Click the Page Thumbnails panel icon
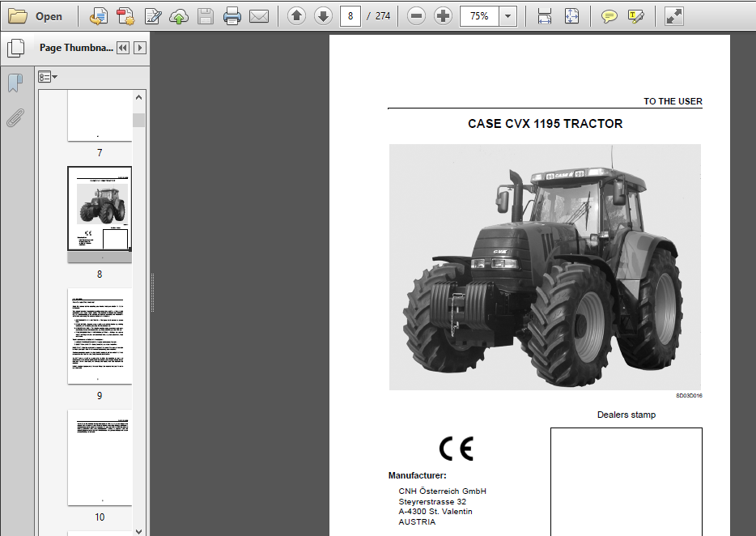The image size is (756, 536). pos(16,48)
